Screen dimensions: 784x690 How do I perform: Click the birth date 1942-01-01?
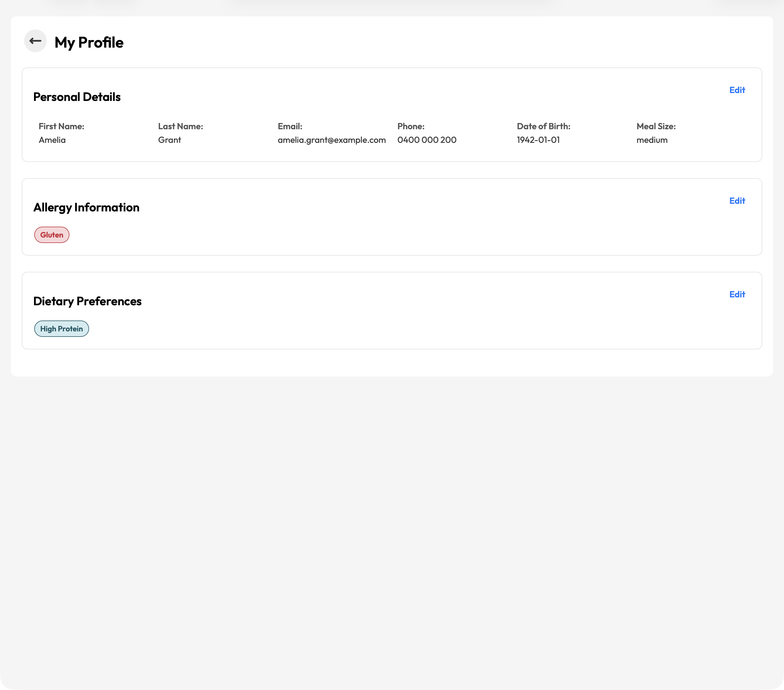pos(538,140)
